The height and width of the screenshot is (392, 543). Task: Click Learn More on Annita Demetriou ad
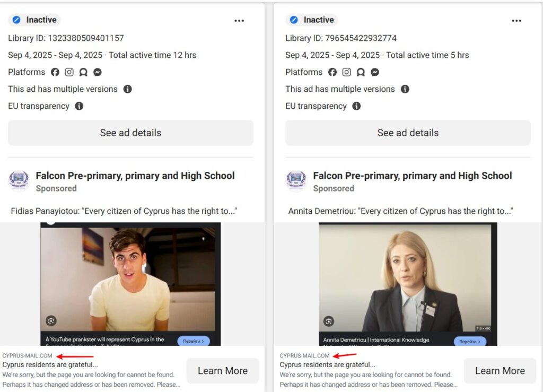coord(500,371)
